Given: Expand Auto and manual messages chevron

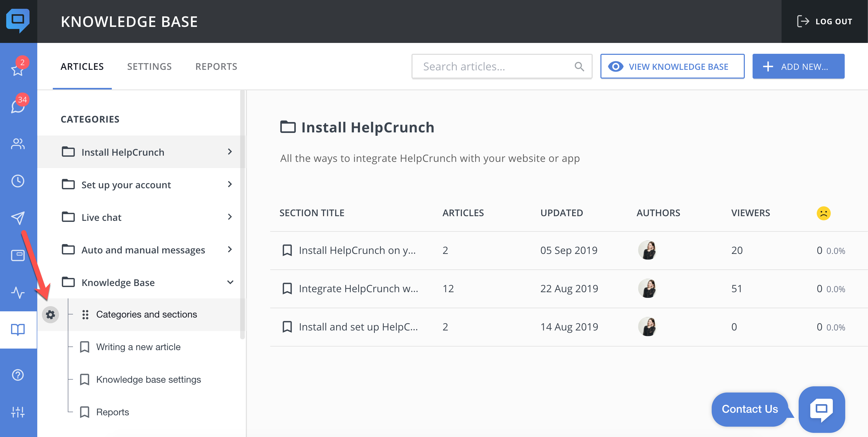Looking at the screenshot, I should (230, 250).
